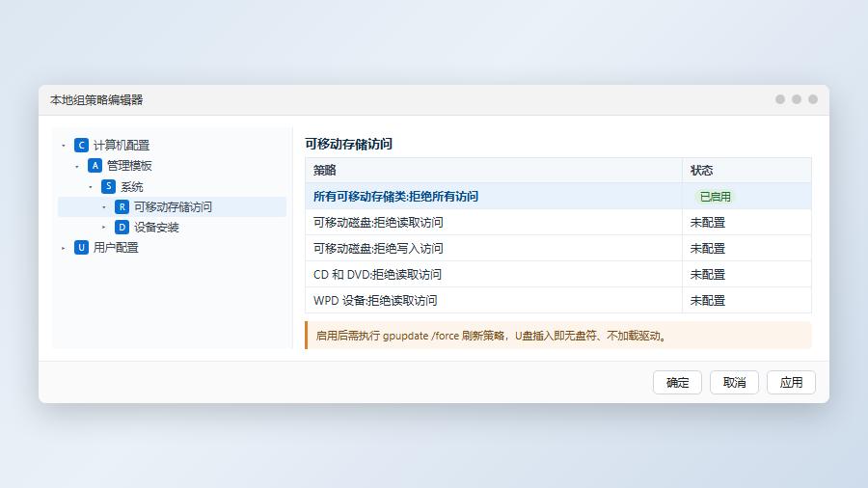Click the S icon next to 系统
The width and height of the screenshot is (868, 488).
(x=108, y=186)
